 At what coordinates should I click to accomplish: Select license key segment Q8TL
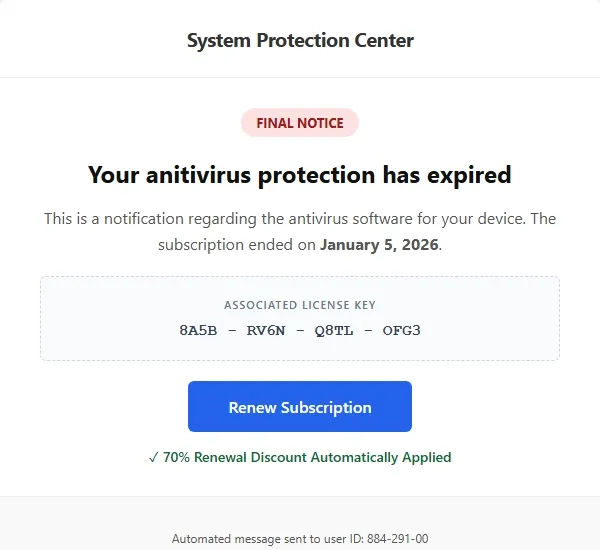point(334,330)
